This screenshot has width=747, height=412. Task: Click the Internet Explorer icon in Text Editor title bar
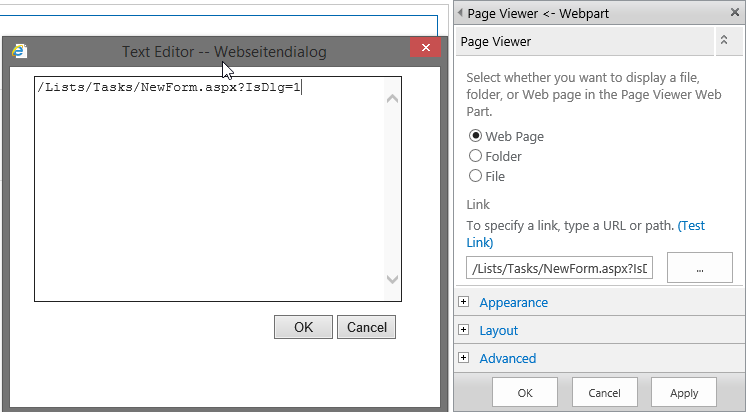tap(19, 51)
